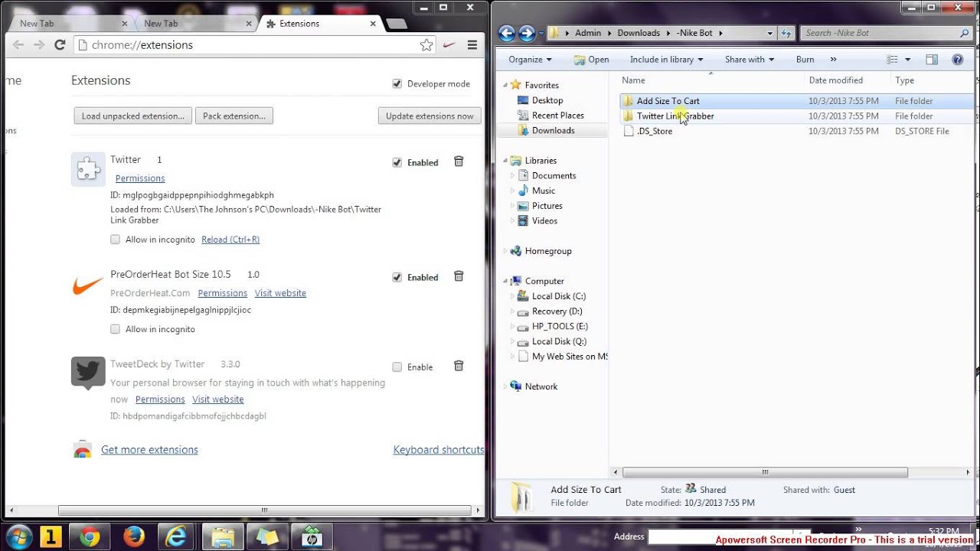Open the File Explorer taskbar icon

[x=223, y=537]
